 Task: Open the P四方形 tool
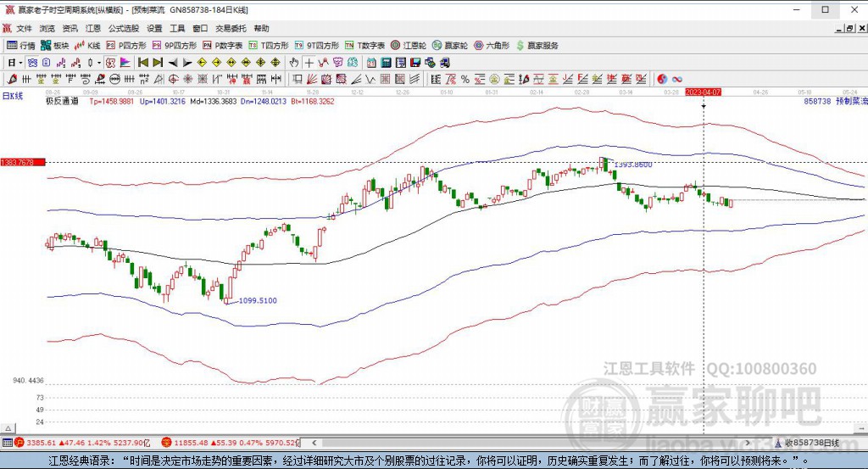point(126,46)
